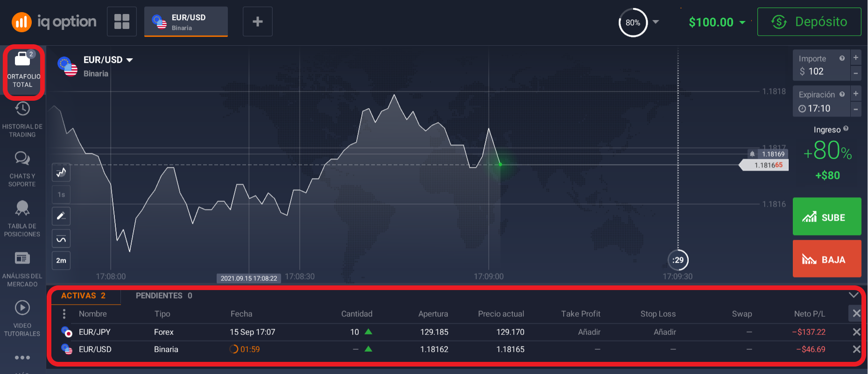The image size is (868, 374).
Task: Click the price alert bell at 1.18169
Action: point(752,154)
